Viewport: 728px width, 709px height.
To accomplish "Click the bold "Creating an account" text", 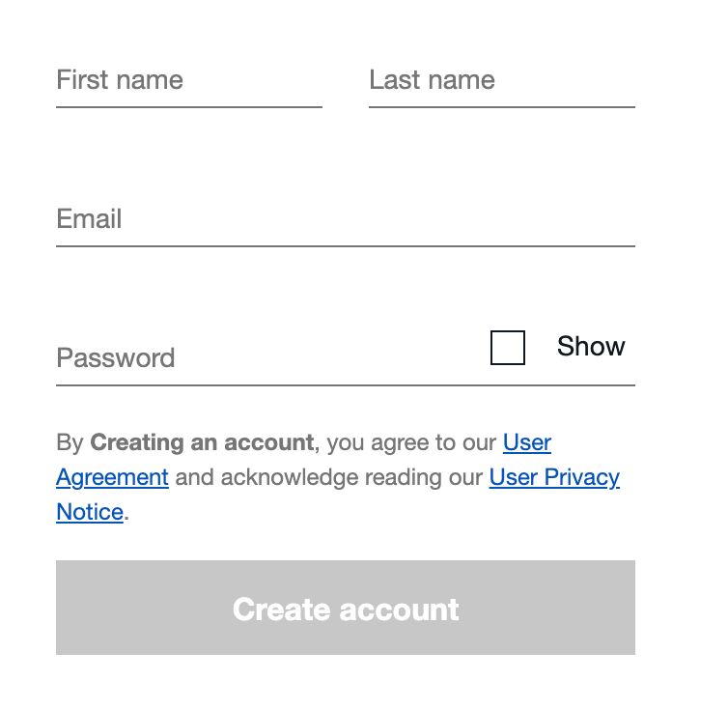I will 202,442.
